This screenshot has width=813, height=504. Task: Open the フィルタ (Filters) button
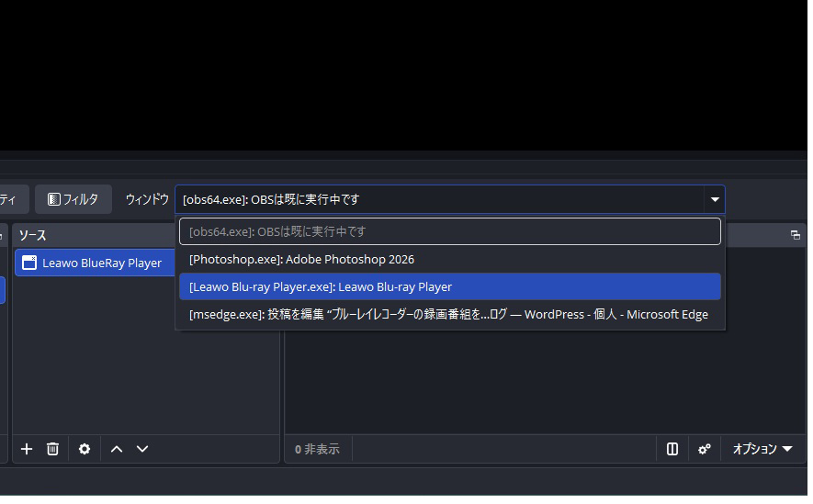(73, 199)
